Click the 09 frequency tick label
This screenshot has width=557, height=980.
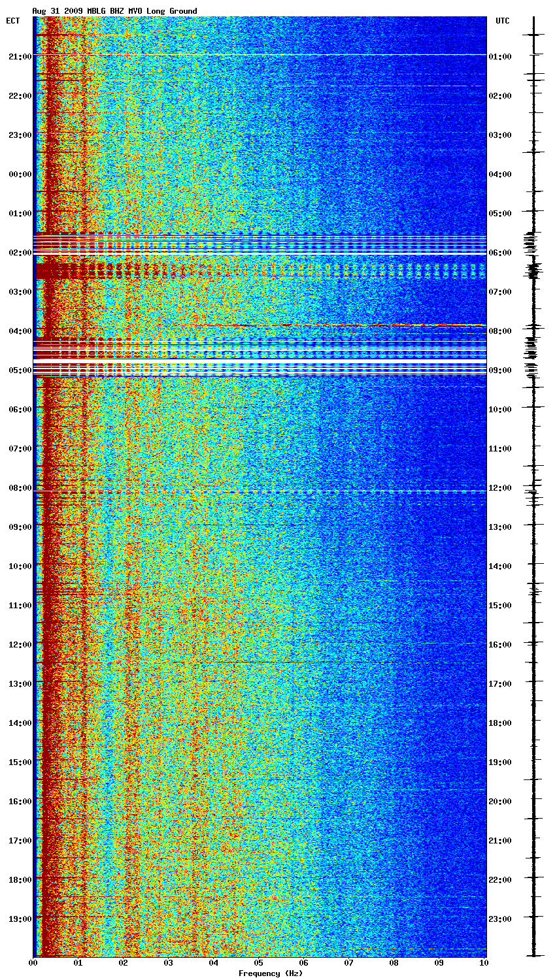[x=439, y=963]
